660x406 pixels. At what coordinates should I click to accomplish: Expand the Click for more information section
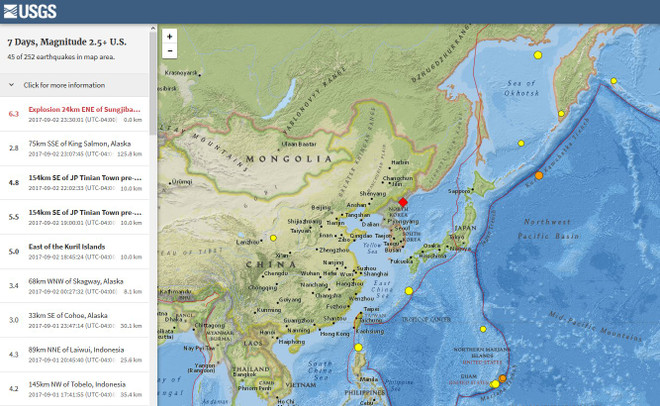(x=65, y=85)
